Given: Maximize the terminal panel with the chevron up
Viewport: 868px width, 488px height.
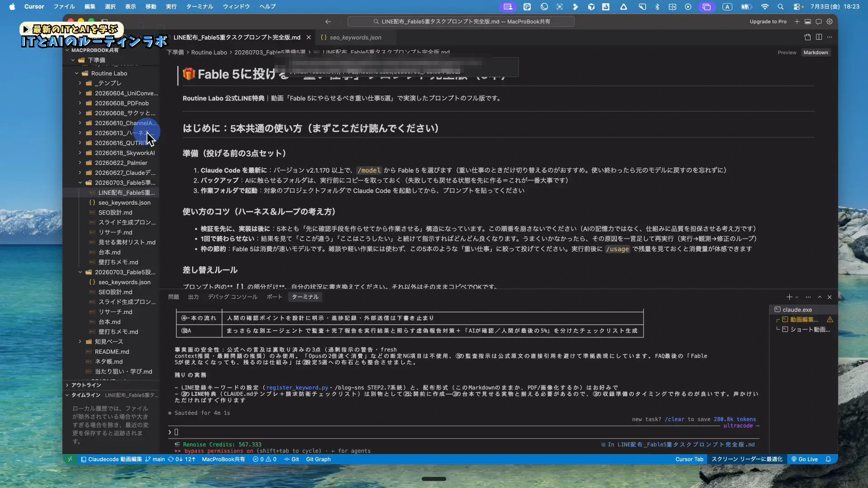Looking at the screenshot, I should 820,297.
